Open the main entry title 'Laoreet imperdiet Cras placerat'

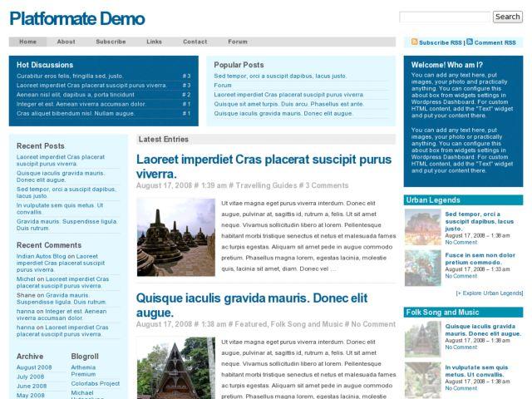click(264, 166)
